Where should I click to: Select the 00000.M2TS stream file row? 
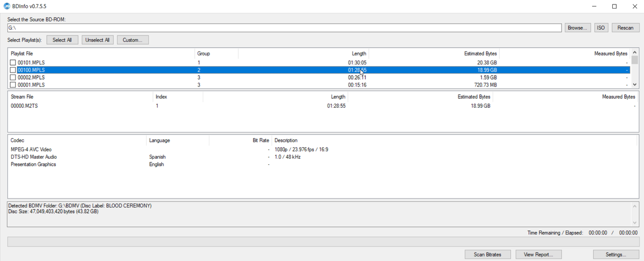pyautogui.click(x=323, y=106)
